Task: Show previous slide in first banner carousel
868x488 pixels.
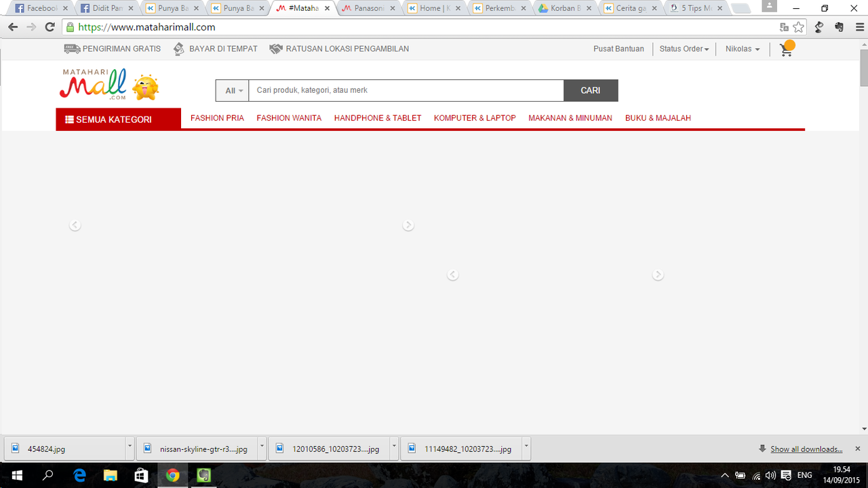Action: click(x=75, y=225)
